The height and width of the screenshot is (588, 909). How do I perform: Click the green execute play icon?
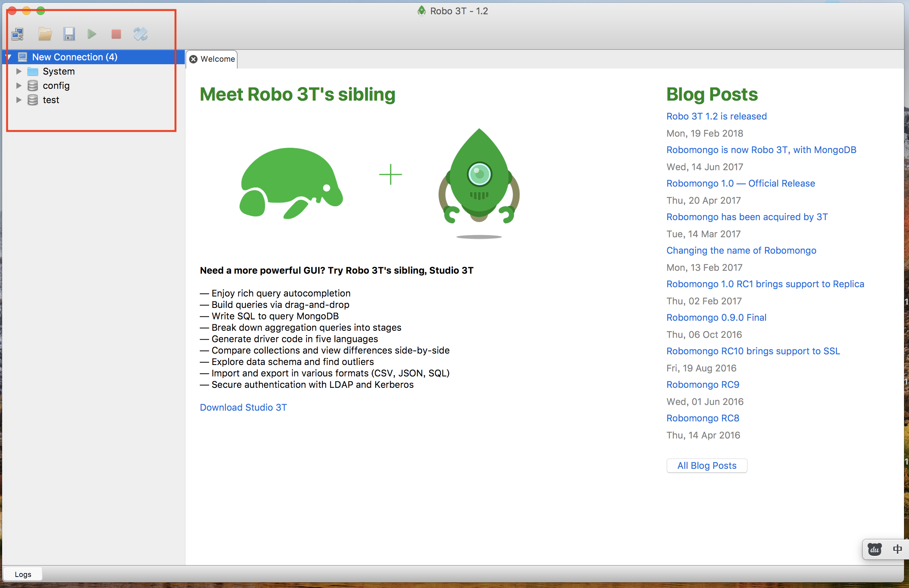click(92, 34)
